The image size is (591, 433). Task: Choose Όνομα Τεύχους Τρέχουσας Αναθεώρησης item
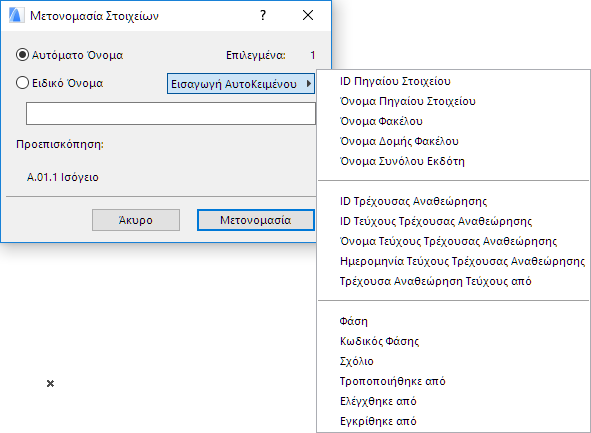coord(453,241)
